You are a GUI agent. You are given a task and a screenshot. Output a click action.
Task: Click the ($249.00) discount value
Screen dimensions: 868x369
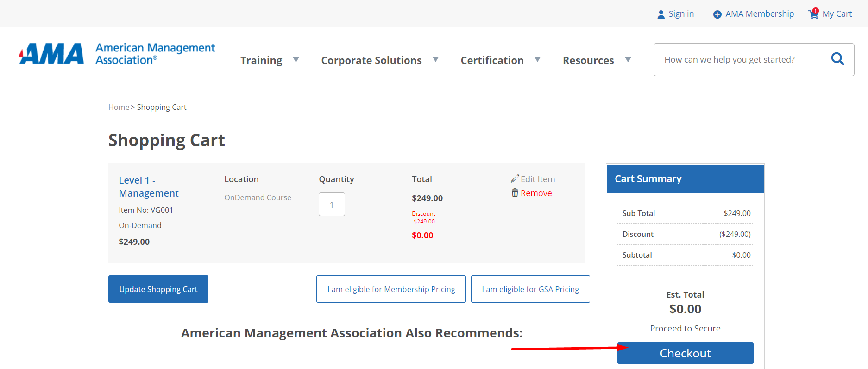pos(735,234)
